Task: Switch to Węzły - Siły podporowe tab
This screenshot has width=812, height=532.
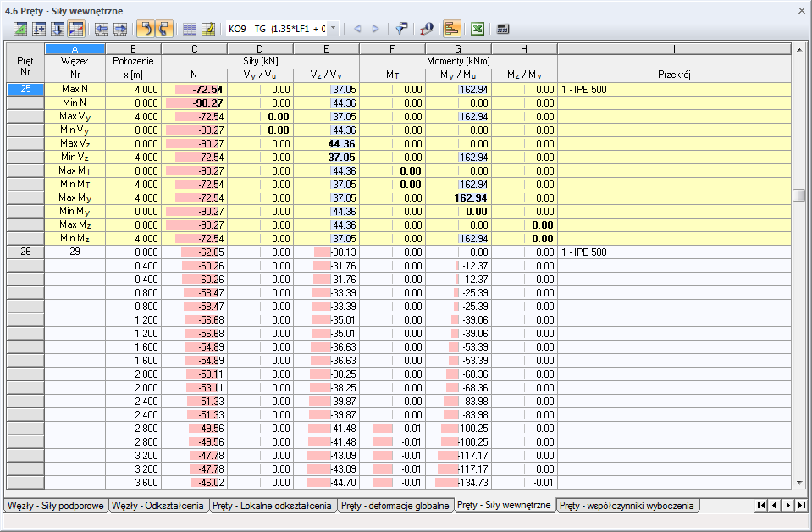Action: pyautogui.click(x=56, y=506)
